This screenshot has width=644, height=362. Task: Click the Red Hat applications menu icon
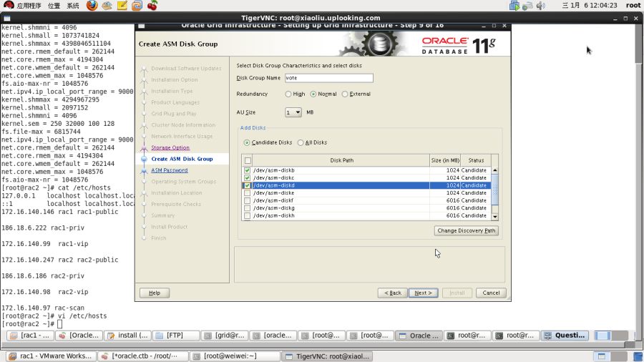pos(8,5)
